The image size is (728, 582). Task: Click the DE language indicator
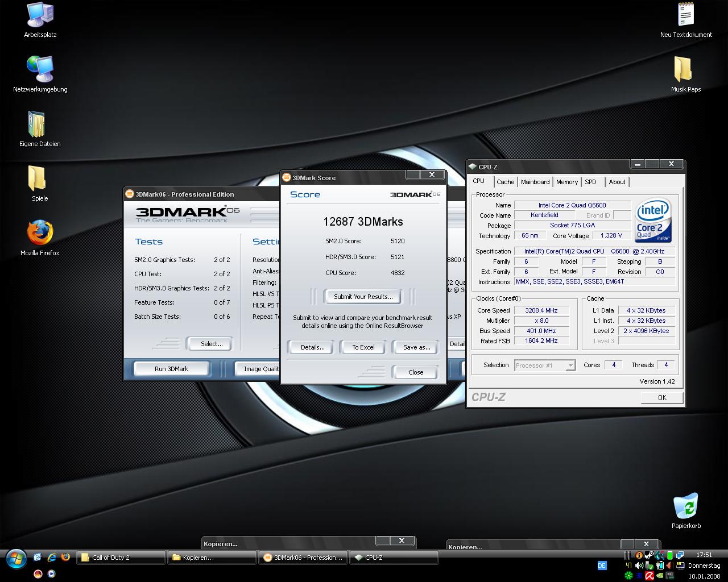[602, 566]
